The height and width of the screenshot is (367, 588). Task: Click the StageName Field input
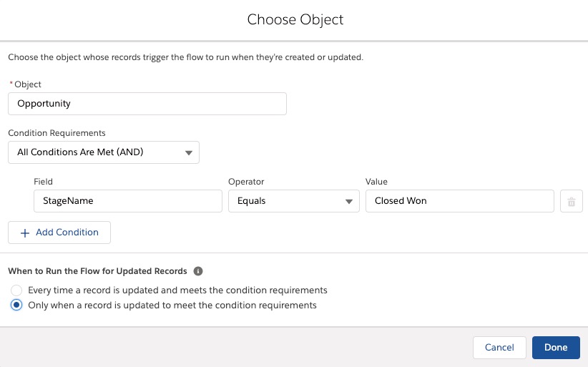128,201
